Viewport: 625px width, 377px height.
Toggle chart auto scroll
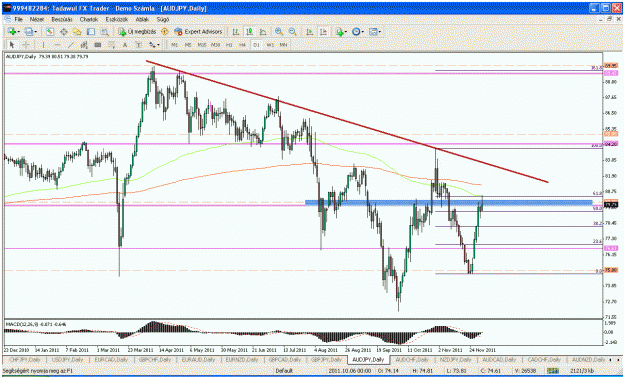tap(310, 31)
